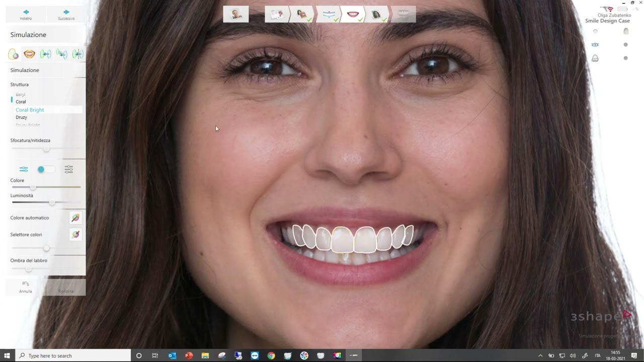Toggle the first small circle in case panel
This screenshot has height=362, width=644.
point(595,31)
